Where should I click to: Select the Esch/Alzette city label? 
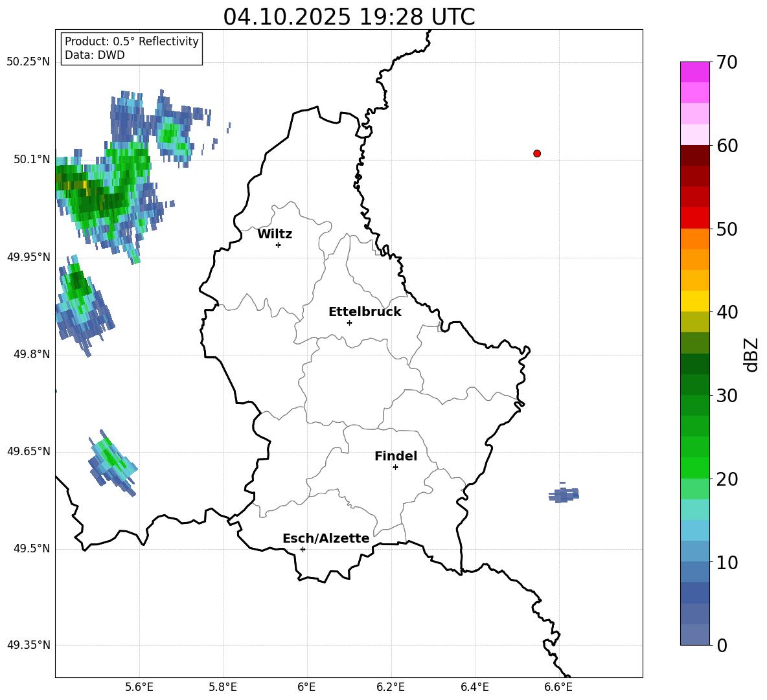[326, 538]
